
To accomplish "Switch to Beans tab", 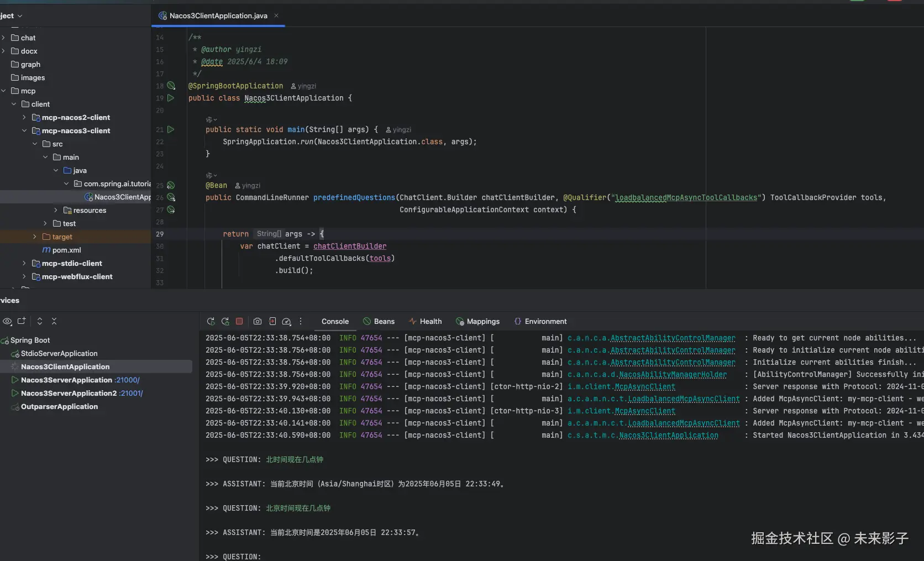I will pos(379,321).
